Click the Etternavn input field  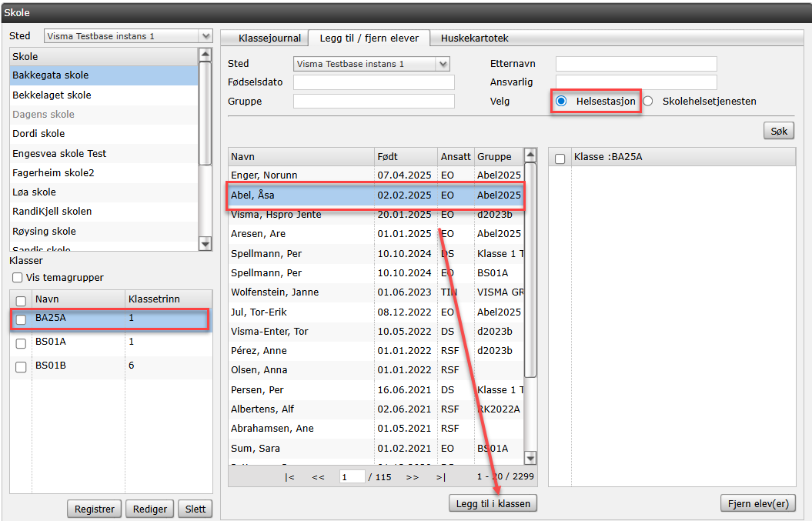coord(636,64)
